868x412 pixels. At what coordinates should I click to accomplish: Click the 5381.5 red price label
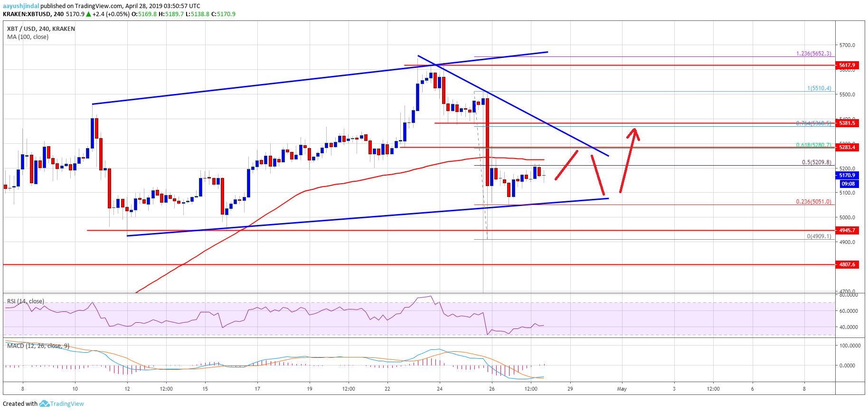[x=847, y=123]
